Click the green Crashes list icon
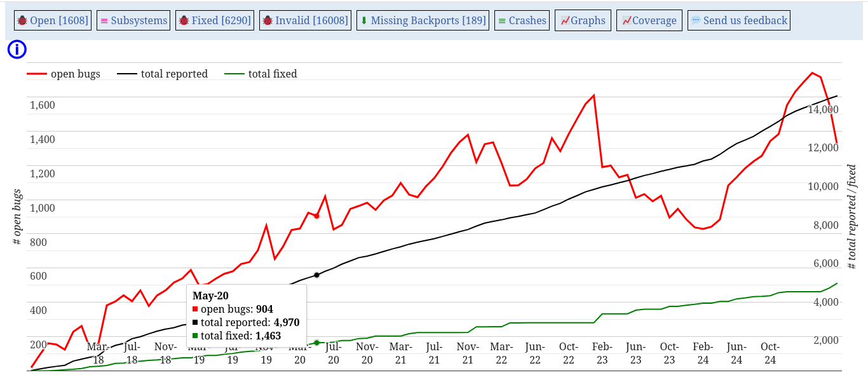Image resolution: width=868 pixels, height=382 pixels. point(502,20)
